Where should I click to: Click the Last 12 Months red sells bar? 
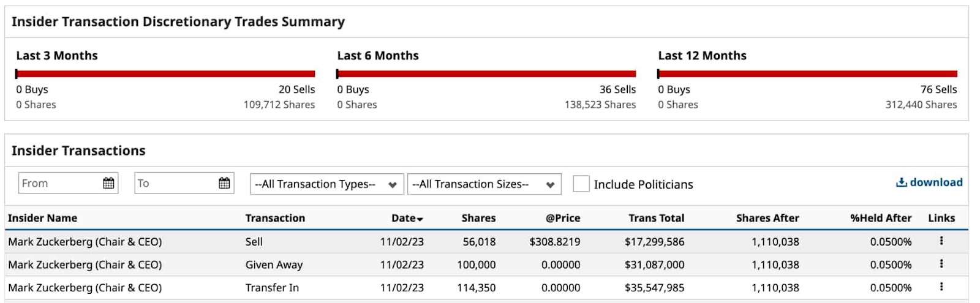click(807, 74)
